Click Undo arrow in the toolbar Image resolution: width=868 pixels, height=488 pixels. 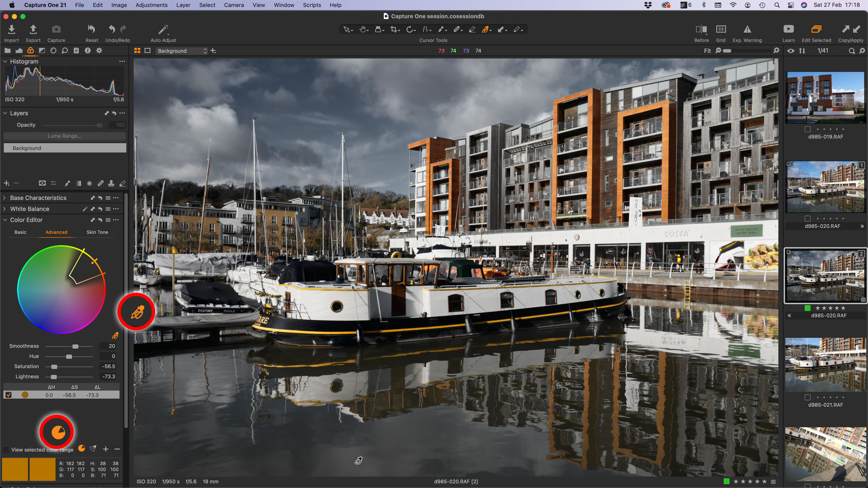click(111, 29)
